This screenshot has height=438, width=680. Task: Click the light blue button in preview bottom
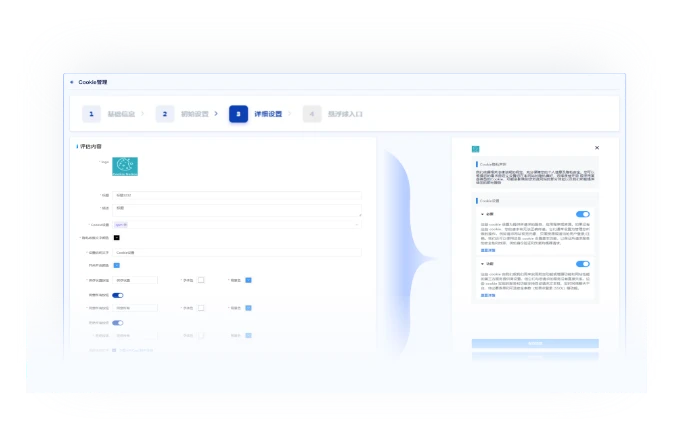pos(535,343)
